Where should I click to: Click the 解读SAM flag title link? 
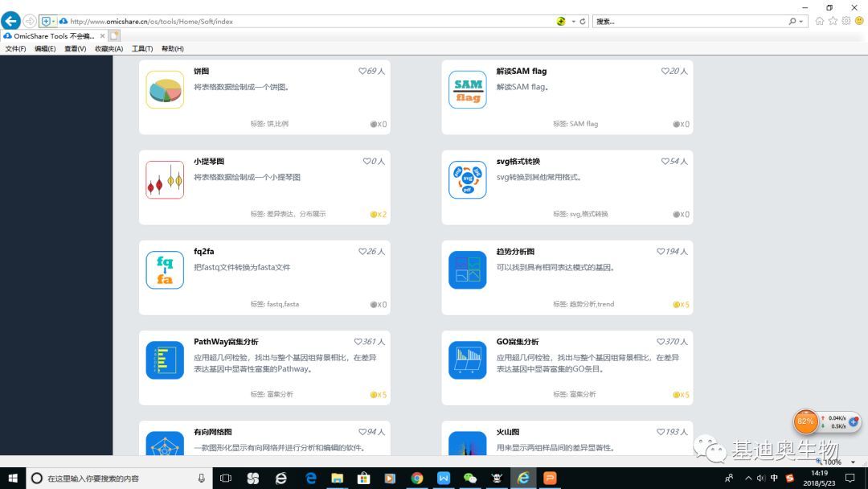tap(522, 71)
